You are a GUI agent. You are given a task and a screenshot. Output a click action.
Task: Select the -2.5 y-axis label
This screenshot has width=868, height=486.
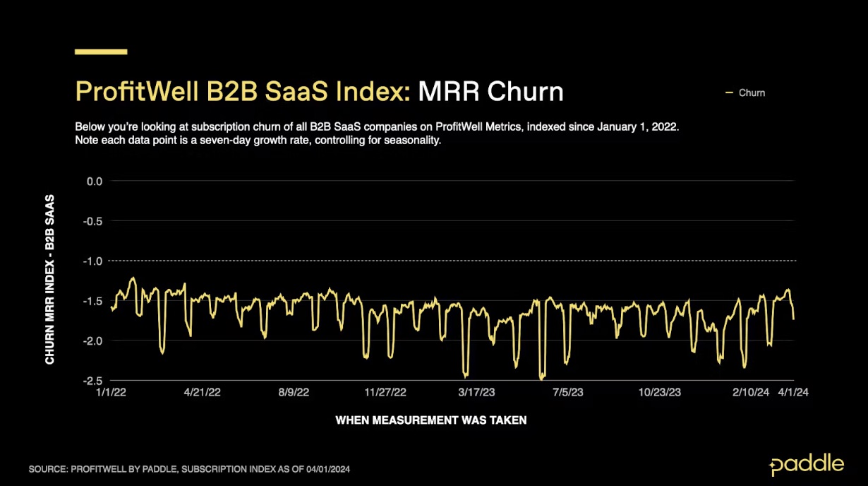tap(92, 381)
